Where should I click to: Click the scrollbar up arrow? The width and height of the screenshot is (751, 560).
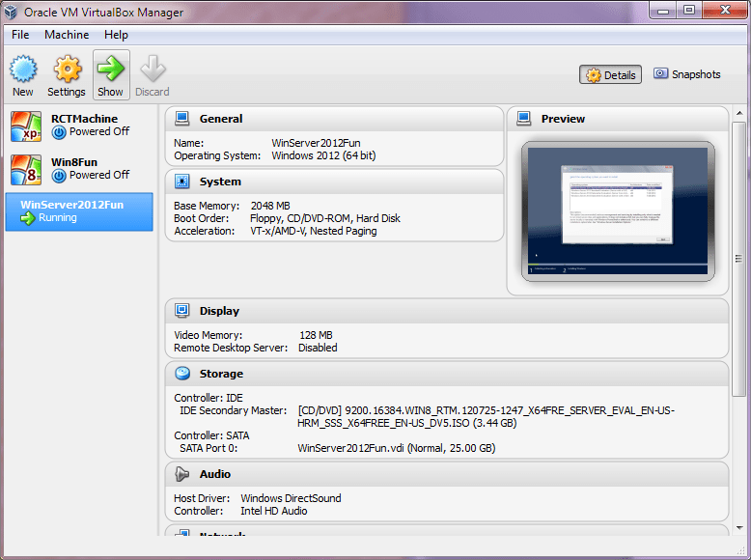739,114
